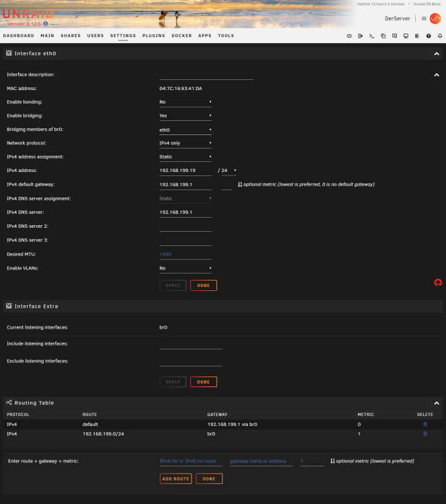Click the first switch-mode toolbar icon

349,36
